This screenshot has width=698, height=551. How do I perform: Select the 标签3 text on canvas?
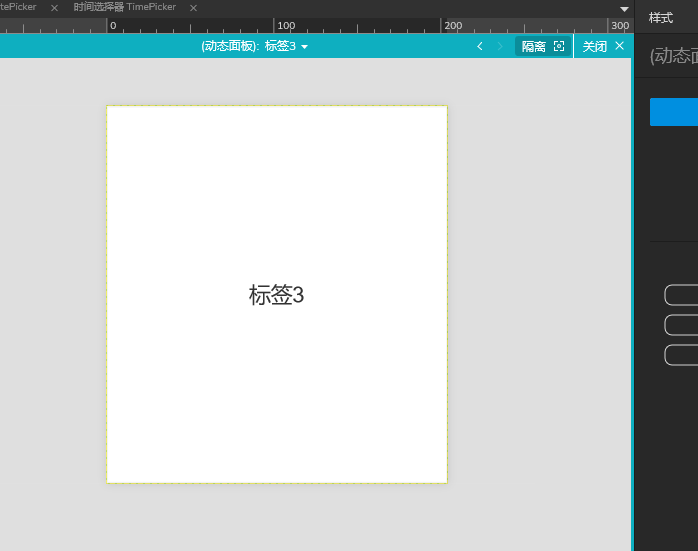[x=276, y=295]
